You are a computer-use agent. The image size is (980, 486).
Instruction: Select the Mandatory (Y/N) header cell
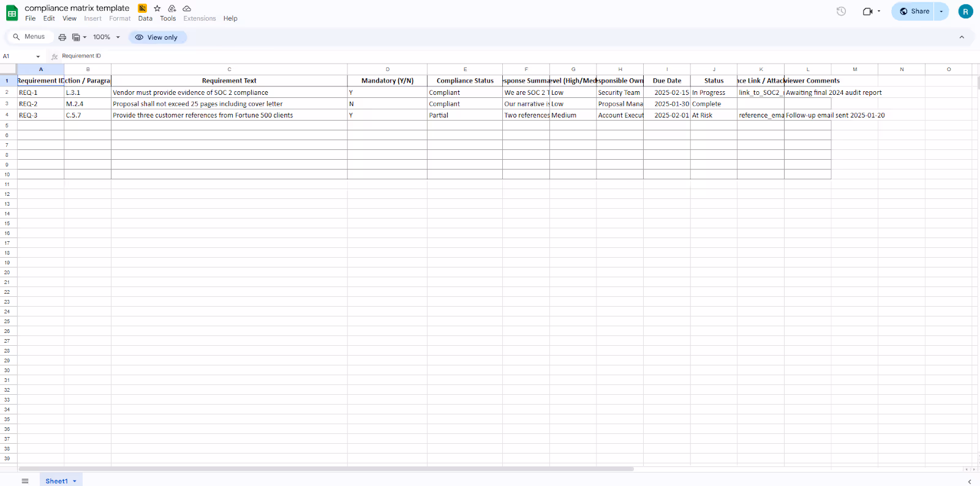387,81
